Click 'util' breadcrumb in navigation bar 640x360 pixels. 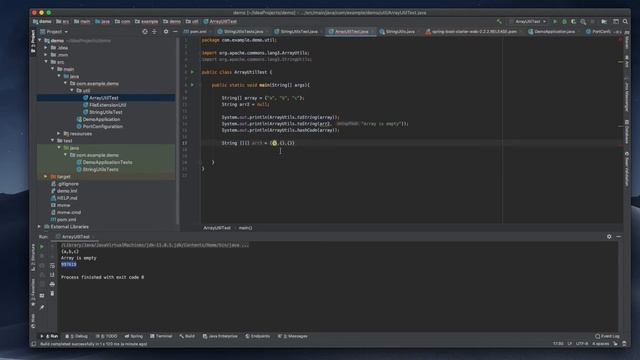[192, 21]
